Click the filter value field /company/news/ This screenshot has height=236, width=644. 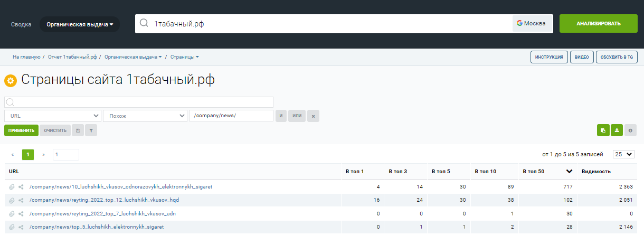pos(231,116)
